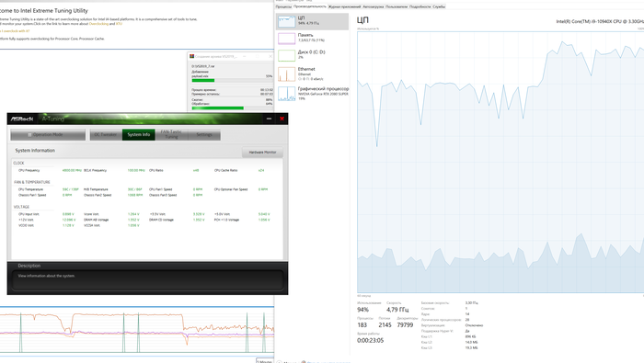Open the Hardware Monitor in A-Tuning
The height and width of the screenshot is (363, 644).
click(262, 153)
